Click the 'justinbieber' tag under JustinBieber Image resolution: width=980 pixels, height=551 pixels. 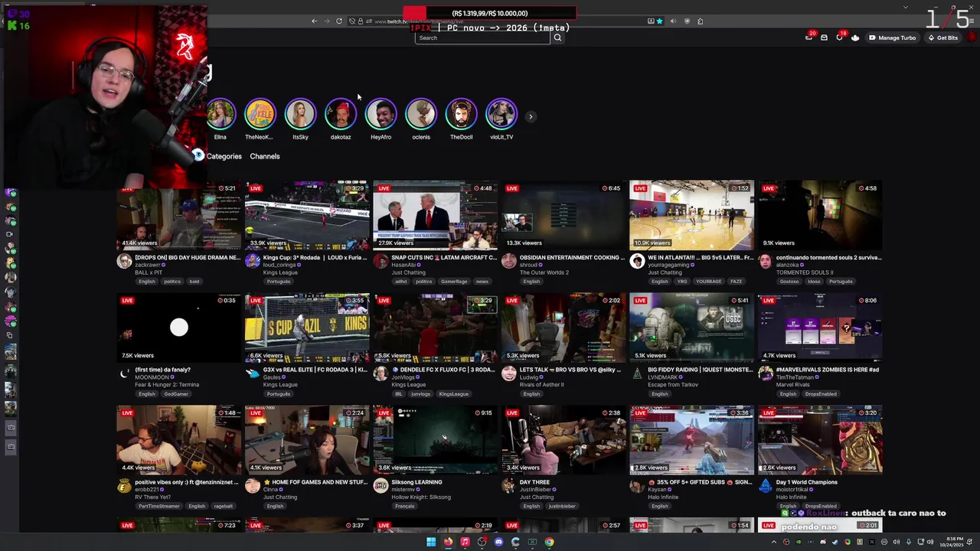[562, 507]
